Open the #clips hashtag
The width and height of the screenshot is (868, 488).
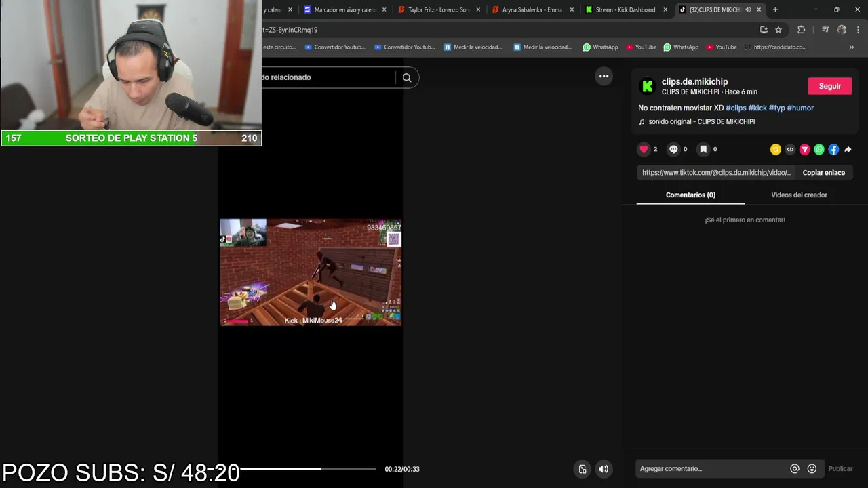(736, 108)
